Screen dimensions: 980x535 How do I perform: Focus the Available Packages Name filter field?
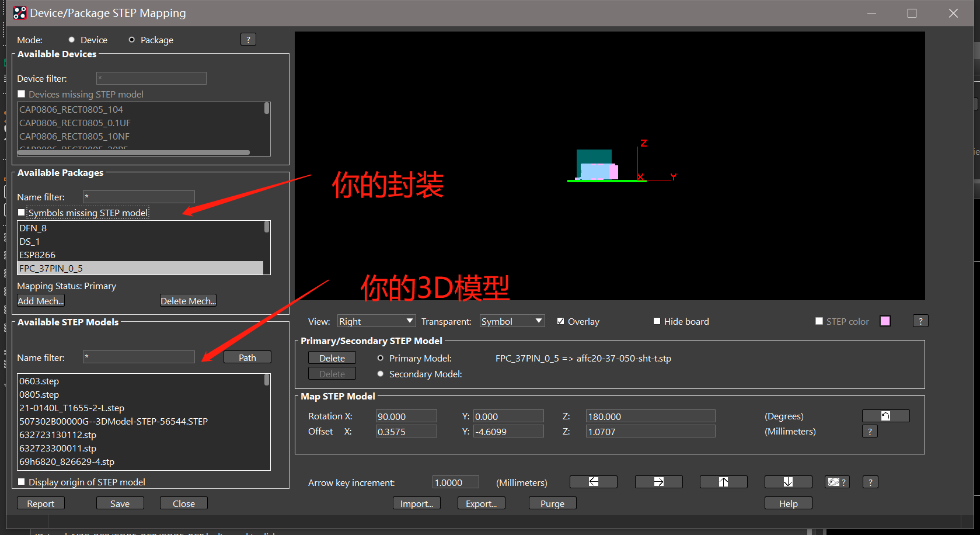(139, 196)
